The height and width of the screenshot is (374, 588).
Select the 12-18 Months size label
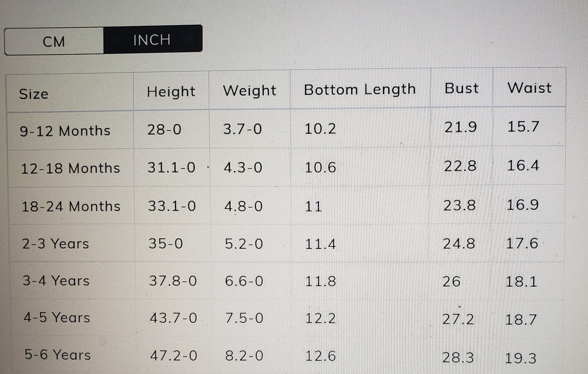pos(70,168)
